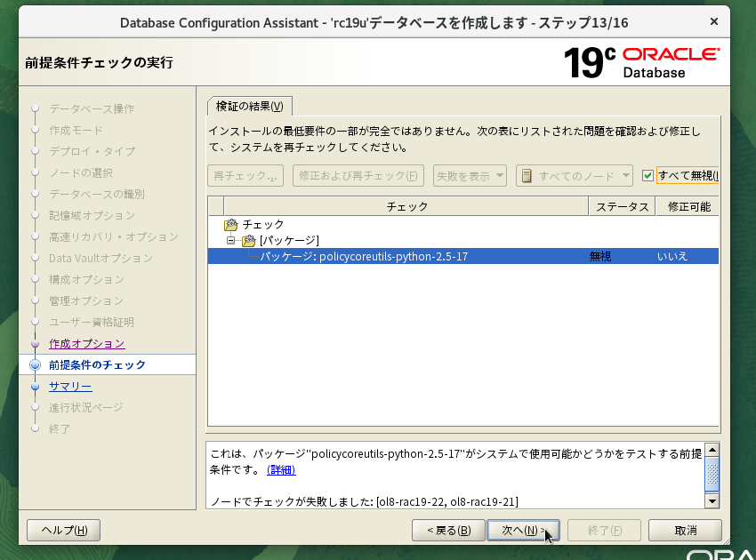The width and height of the screenshot is (756, 560).
Task: Click 作成モード step in sidebar
Action: click(76, 130)
